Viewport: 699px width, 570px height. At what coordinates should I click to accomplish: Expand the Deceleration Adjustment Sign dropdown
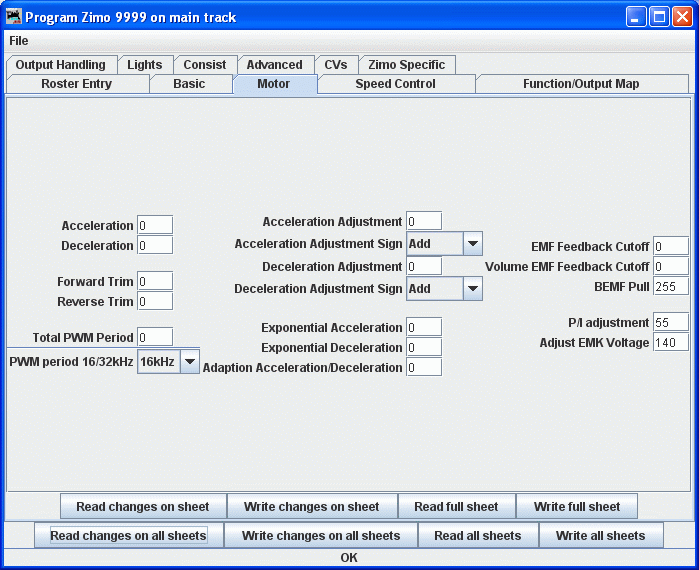pos(444,289)
